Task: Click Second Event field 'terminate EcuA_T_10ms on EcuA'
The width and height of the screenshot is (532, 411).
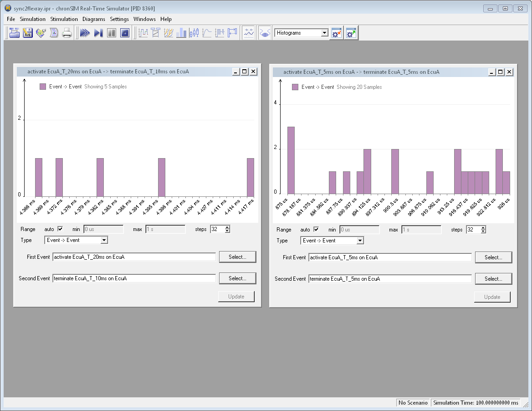Action: (x=134, y=278)
